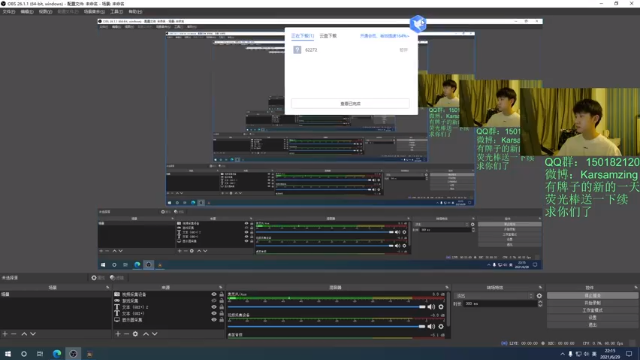Lock the display capture source
Viewport: 640px width, 360px height.
(x=222, y=320)
